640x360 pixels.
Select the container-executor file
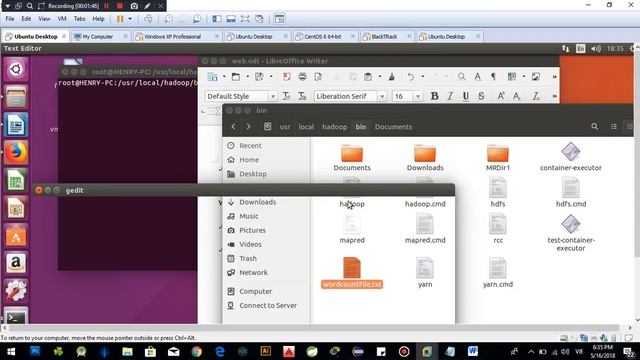click(571, 157)
